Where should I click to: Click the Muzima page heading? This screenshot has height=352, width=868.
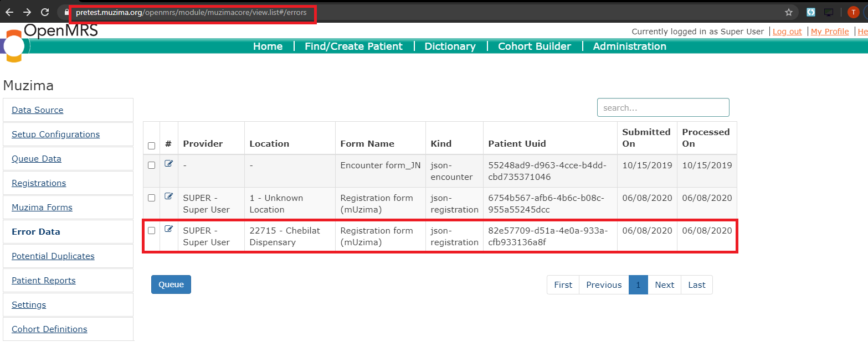click(28, 86)
